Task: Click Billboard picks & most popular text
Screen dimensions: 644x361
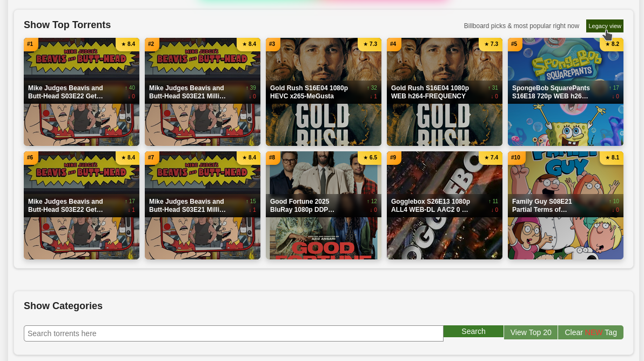Action: (x=521, y=26)
